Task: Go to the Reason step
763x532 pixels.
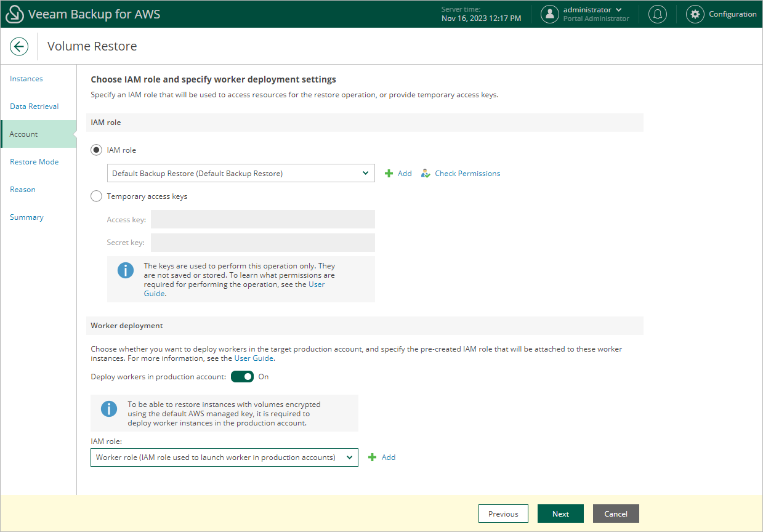Action: pos(23,190)
